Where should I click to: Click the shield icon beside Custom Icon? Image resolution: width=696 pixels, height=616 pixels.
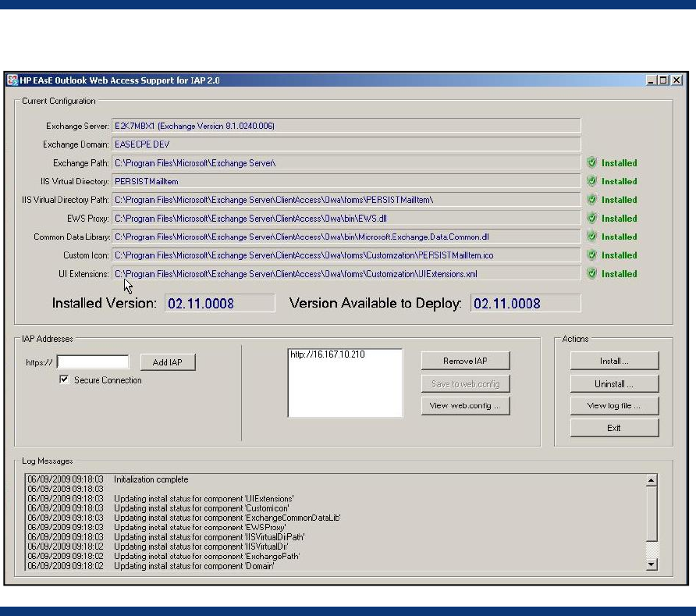591,255
